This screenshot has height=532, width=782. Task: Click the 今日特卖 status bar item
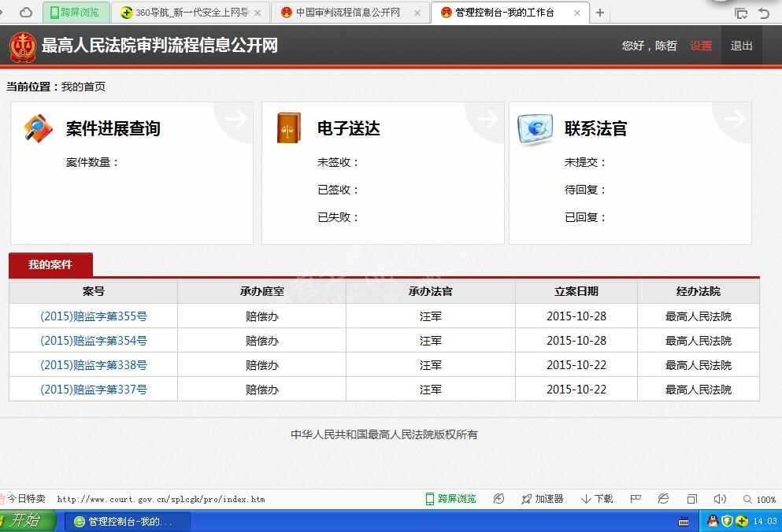pos(23,499)
